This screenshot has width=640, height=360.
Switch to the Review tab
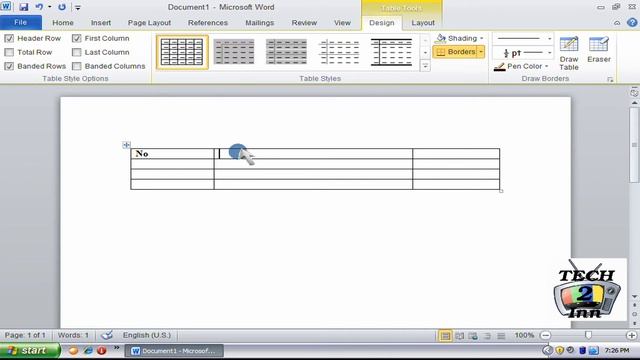point(304,23)
